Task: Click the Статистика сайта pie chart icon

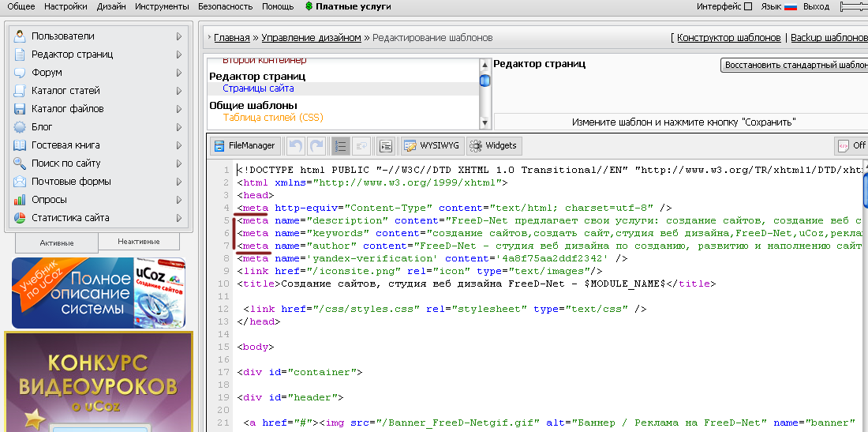Action: click(x=20, y=218)
